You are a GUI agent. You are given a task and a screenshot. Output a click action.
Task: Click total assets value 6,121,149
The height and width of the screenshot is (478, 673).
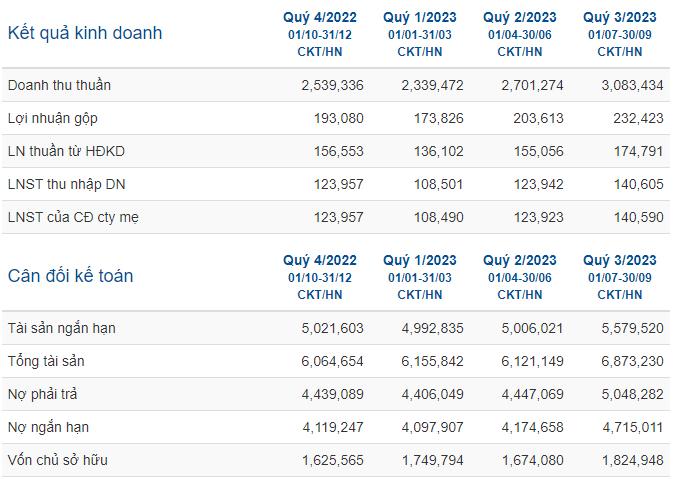532,362
